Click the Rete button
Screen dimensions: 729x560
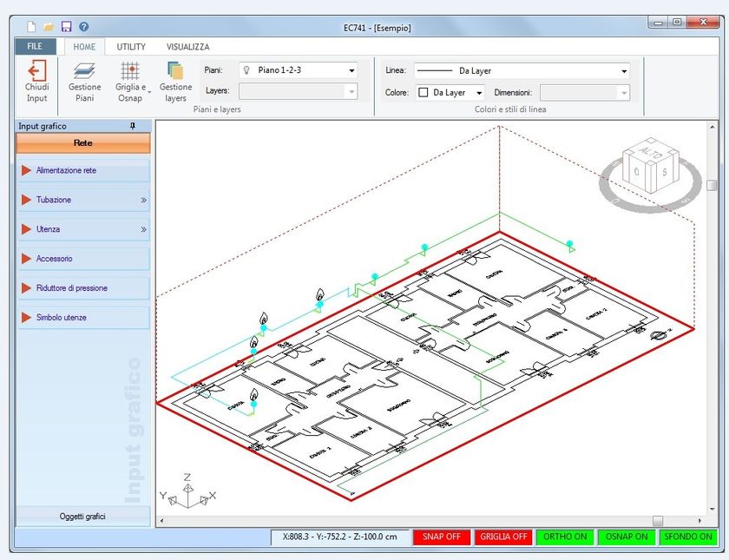(83, 142)
